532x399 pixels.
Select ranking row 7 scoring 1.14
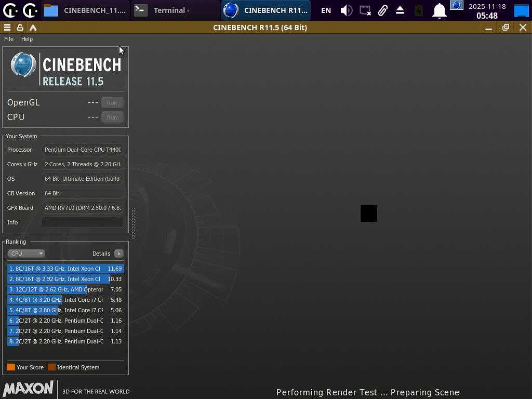65,331
